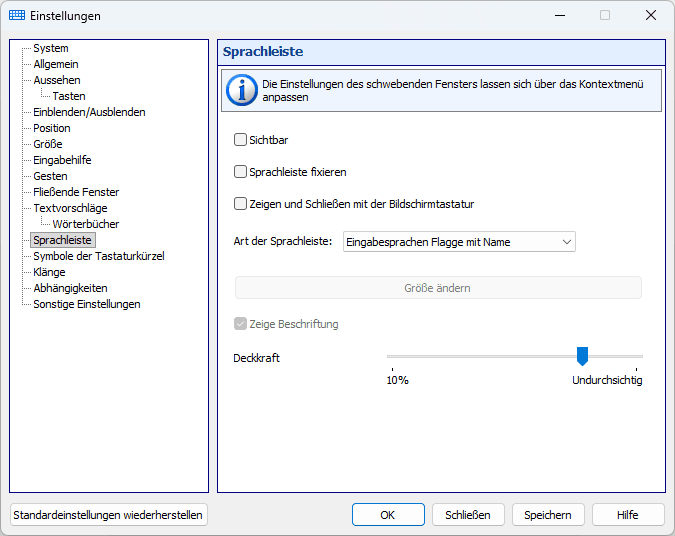Image resolution: width=675 pixels, height=536 pixels.
Task: Save settings with the Speichern button
Action: point(548,515)
